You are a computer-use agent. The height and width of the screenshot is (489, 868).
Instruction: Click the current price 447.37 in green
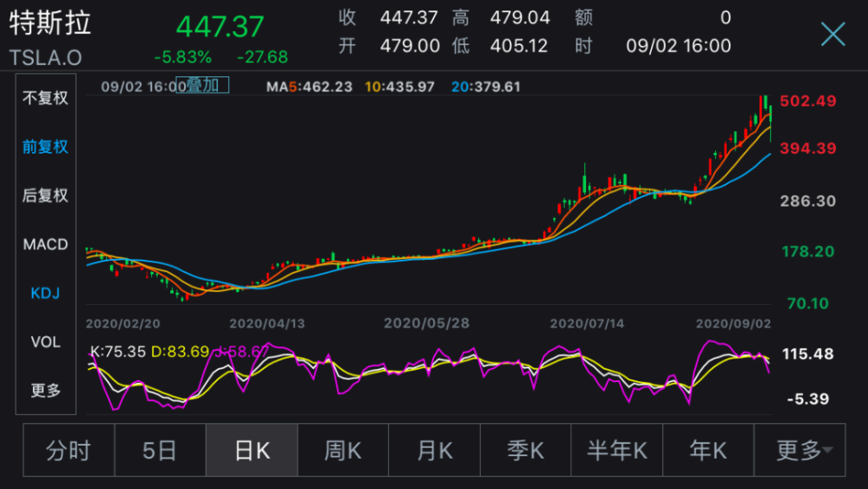[220, 27]
